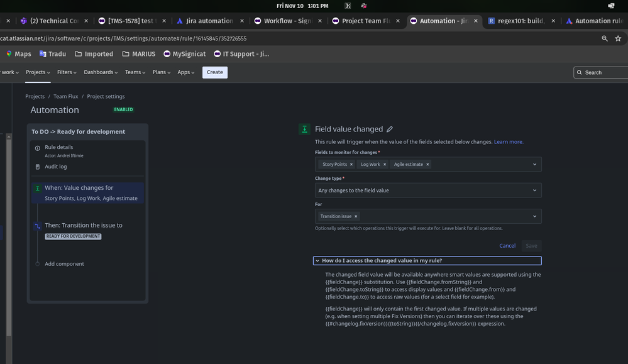Click the Save button
Screen dimensions: 628x364
pos(531,245)
